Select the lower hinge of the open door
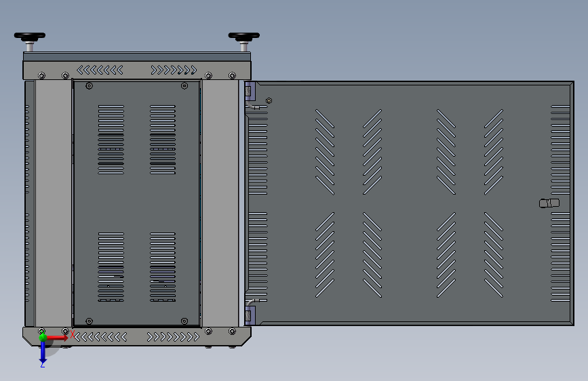This screenshot has height=381, width=588. 250,315
